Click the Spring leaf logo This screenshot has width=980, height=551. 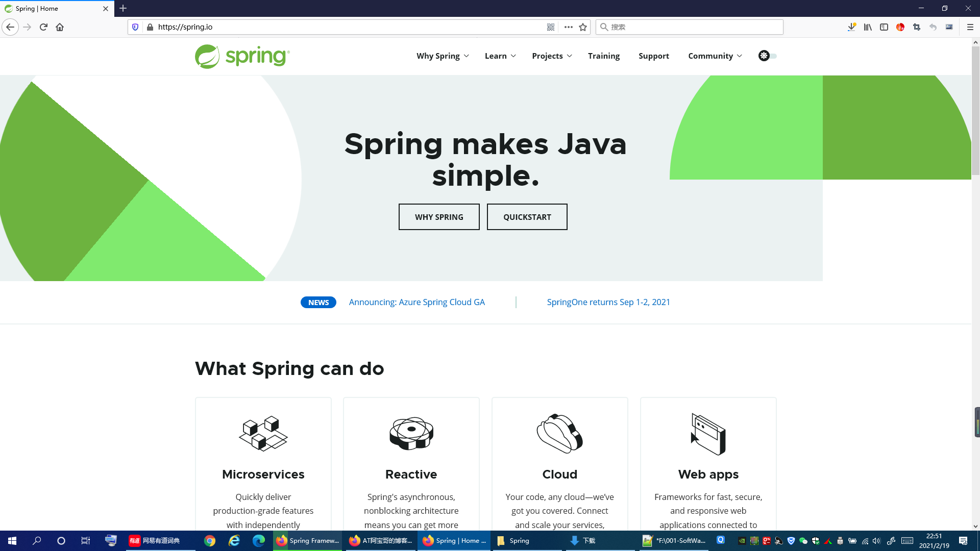point(207,56)
